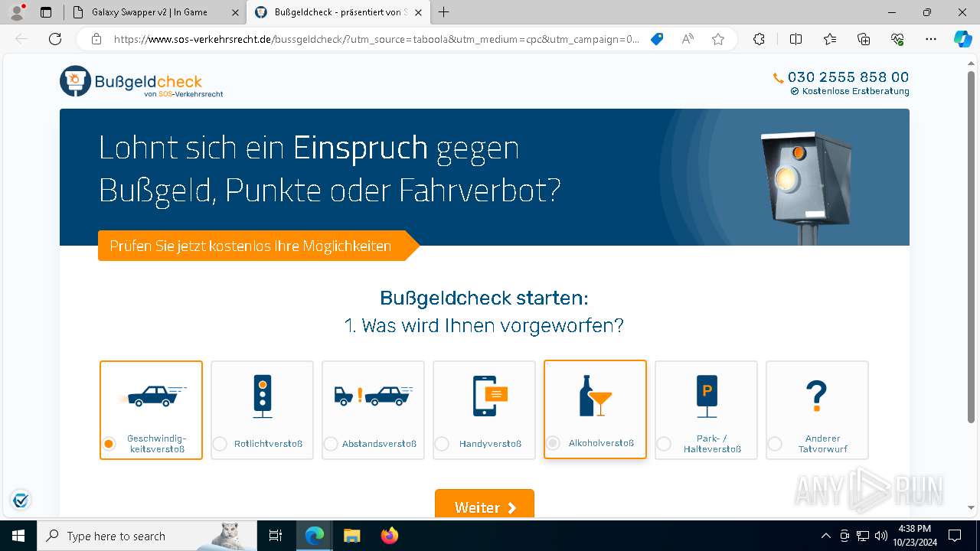
Task: Click the Bußgeldcheck logo
Action: coord(142,82)
